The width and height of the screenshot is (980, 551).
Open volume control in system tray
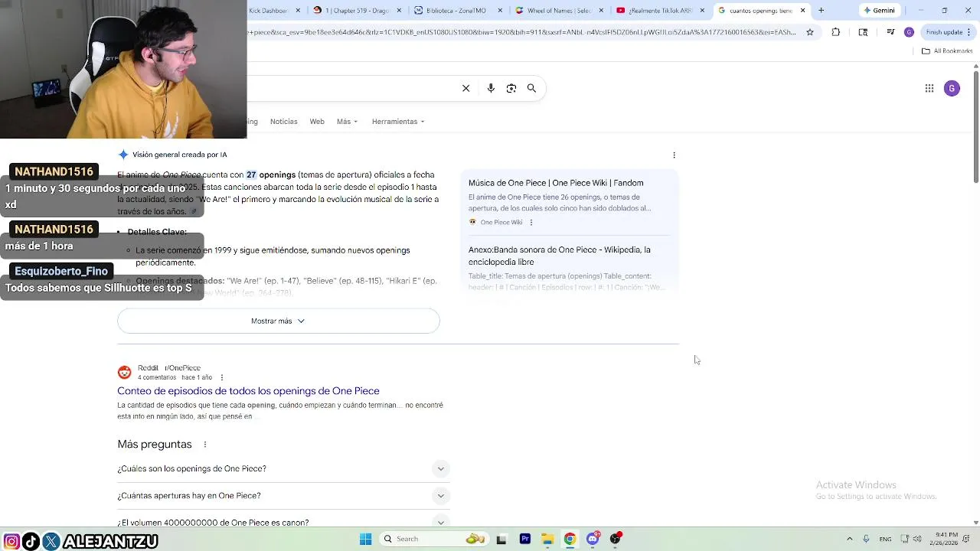click(917, 539)
